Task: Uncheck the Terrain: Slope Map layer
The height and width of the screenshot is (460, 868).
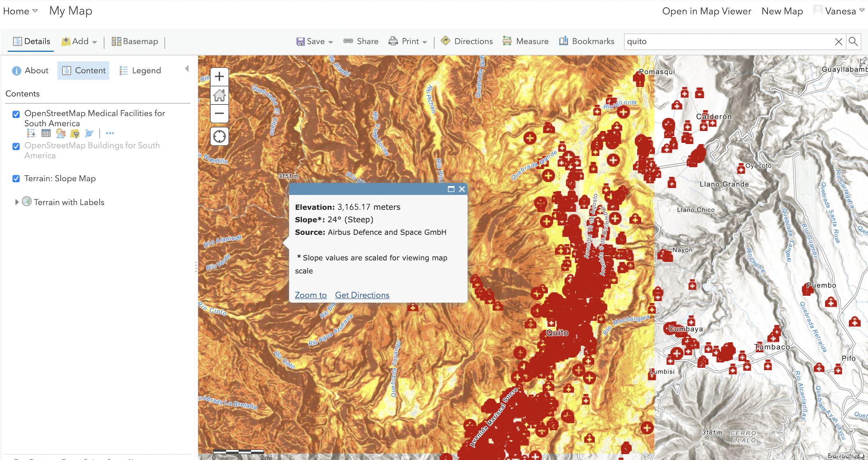Action: [x=16, y=179]
